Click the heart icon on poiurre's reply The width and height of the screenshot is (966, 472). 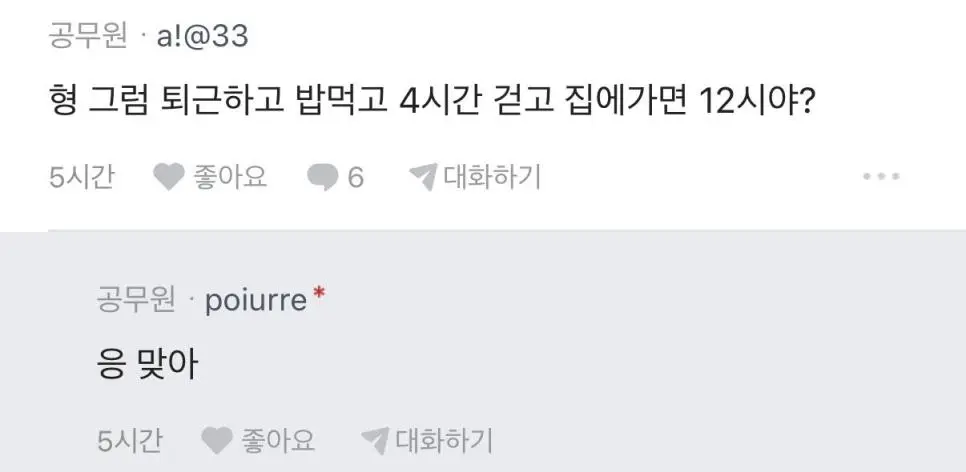(x=215, y=439)
